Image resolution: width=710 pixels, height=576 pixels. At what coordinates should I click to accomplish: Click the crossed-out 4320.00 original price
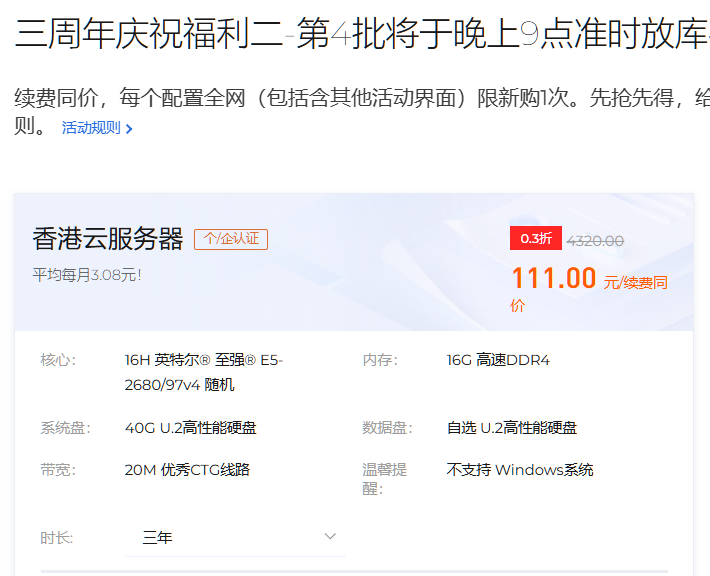(x=595, y=241)
